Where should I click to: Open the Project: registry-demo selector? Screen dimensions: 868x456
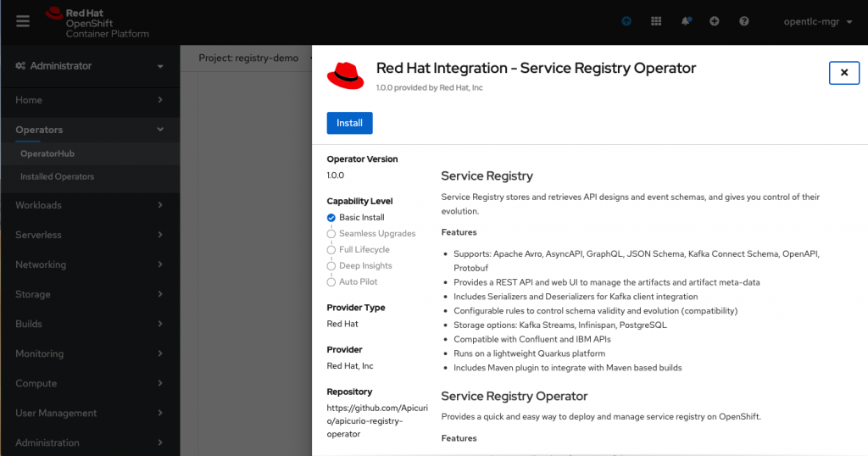254,58
